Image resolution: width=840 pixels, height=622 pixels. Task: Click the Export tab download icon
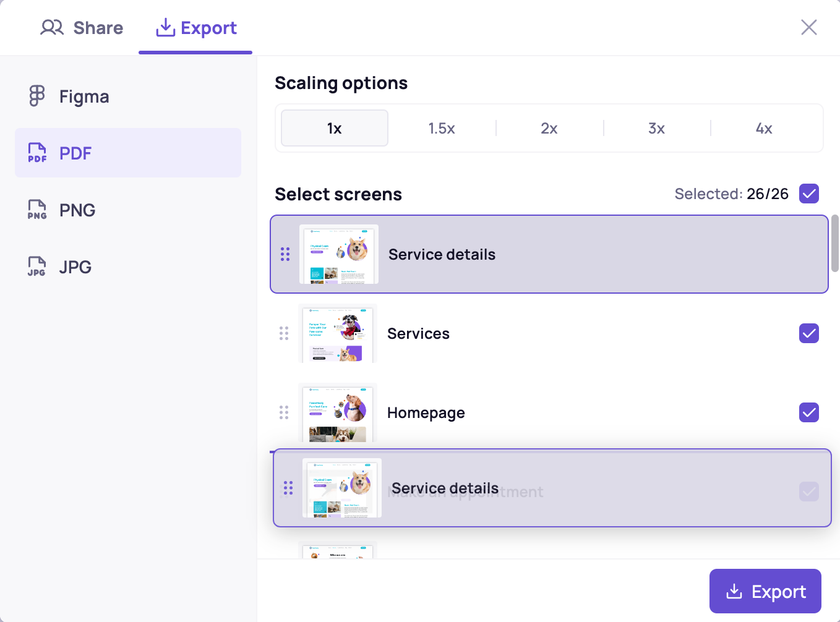165,27
